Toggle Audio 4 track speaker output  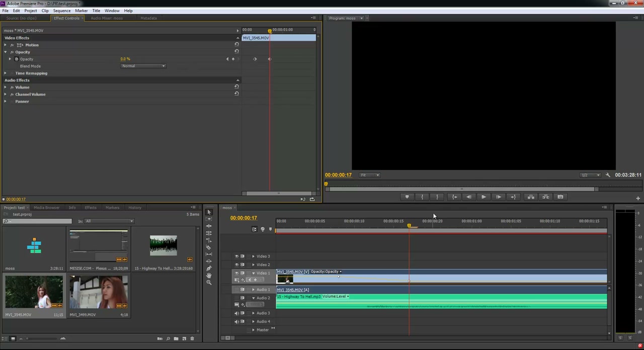[236, 321]
